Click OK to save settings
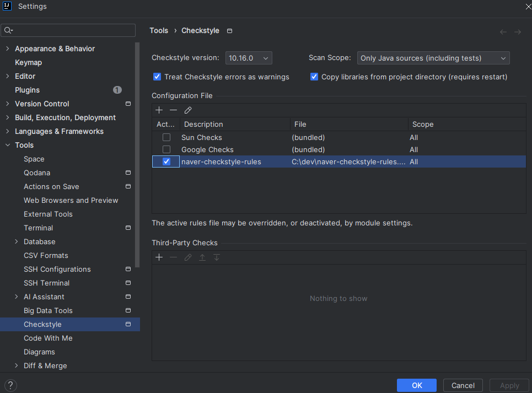The height and width of the screenshot is (393, 532). tap(417, 385)
